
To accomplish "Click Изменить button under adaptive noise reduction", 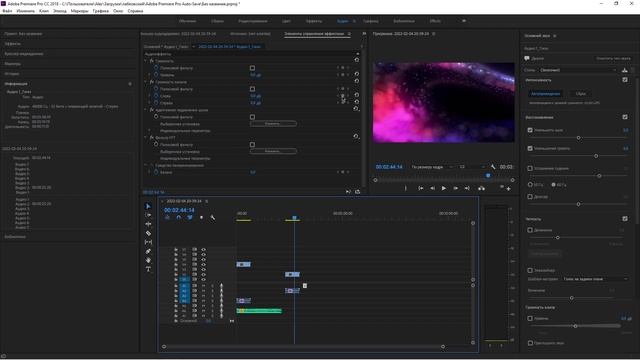I will pyautogui.click(x=273, y=124).
